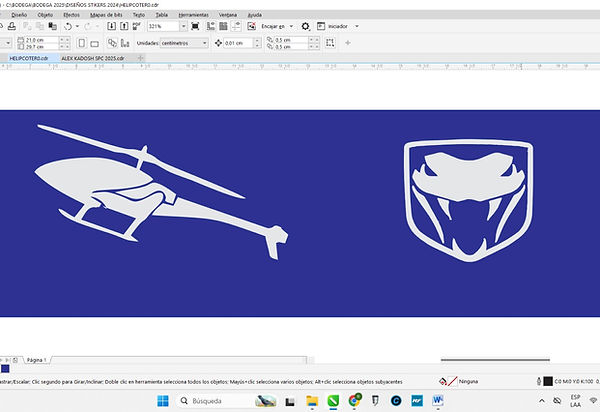The height and width of the screenshot is (412, 600).
Task: Click the nudge distance field 0,01 cm
Action: 238,43
